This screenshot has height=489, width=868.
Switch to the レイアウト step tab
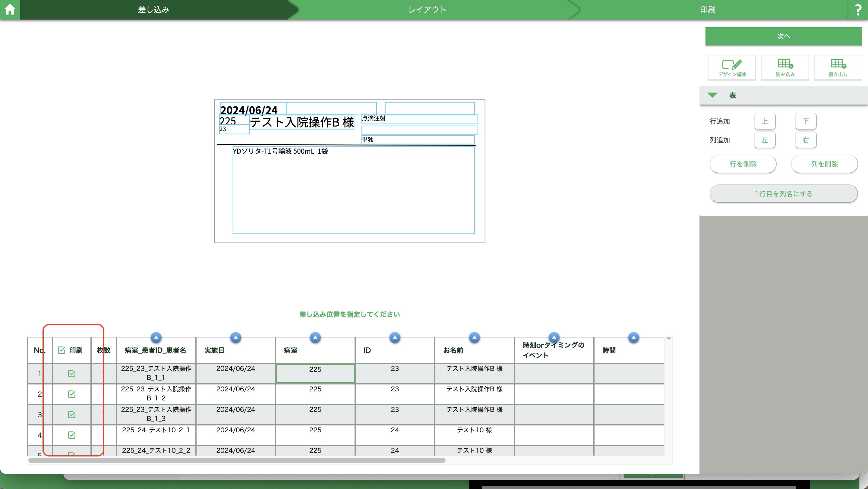(427, 10)
